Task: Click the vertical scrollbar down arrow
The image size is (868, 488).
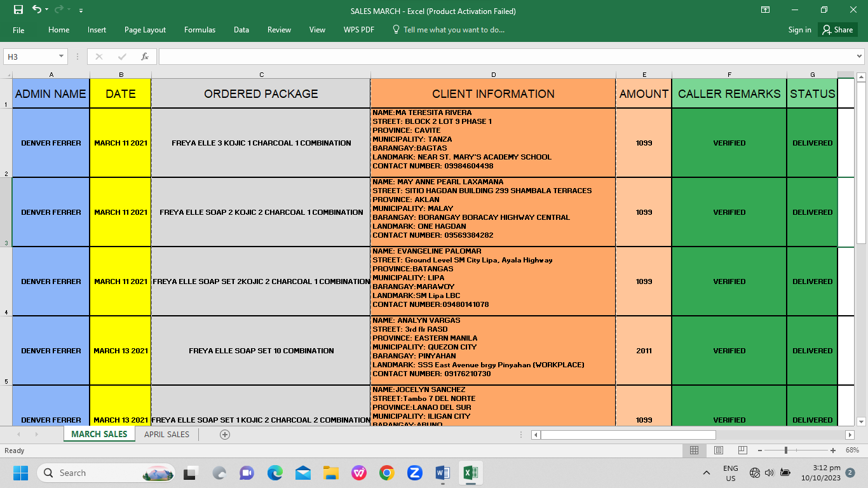Action: pos(861,421)
